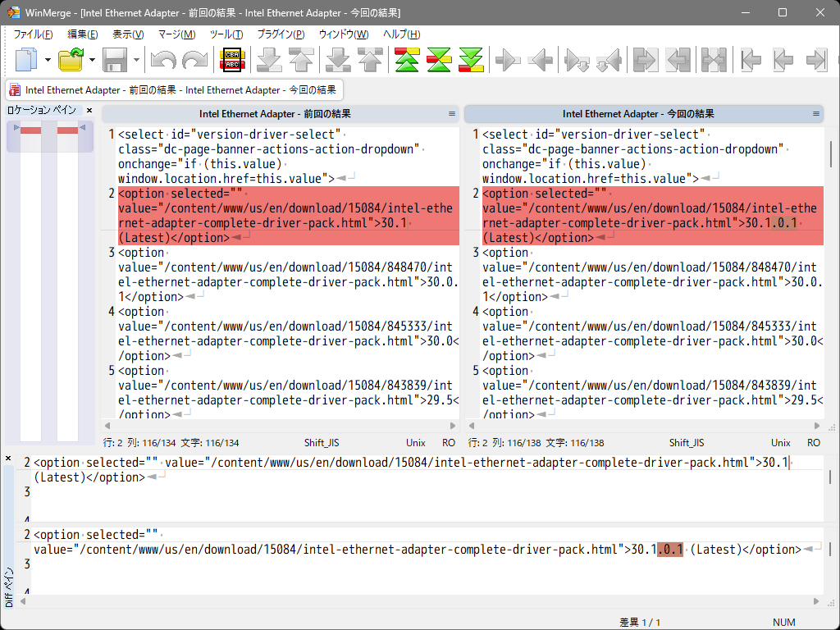The height and width of the screenshot is (630, 840).
Task: Click the Undo arrow icon
Action: tap(163, 59)
